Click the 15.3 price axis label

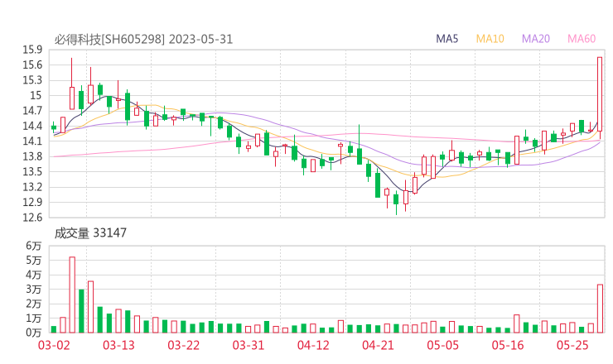pos(32,80)
